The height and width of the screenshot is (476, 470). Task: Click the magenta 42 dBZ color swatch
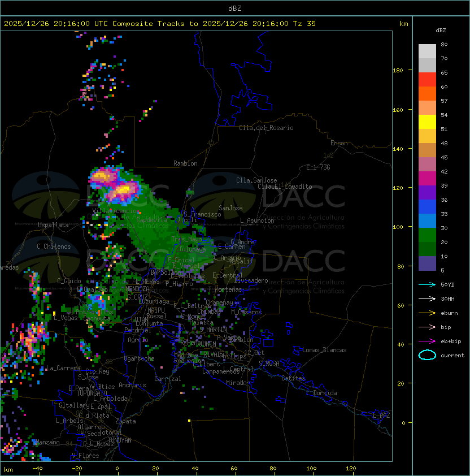point(427,179)
